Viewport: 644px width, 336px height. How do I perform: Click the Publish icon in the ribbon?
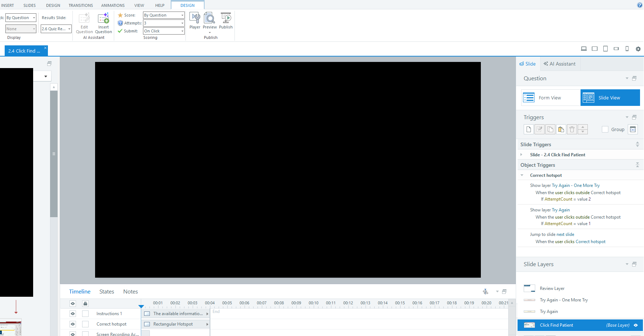click(x=226, y=21)
